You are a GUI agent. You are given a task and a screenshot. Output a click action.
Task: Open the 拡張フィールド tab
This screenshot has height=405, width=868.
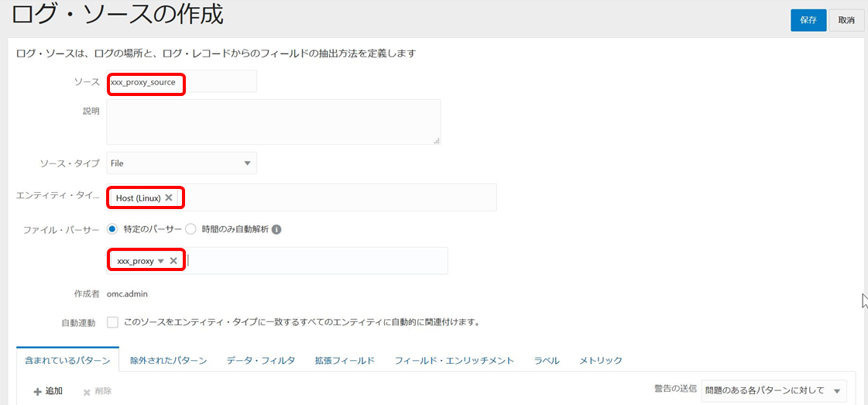coord(345,360)
